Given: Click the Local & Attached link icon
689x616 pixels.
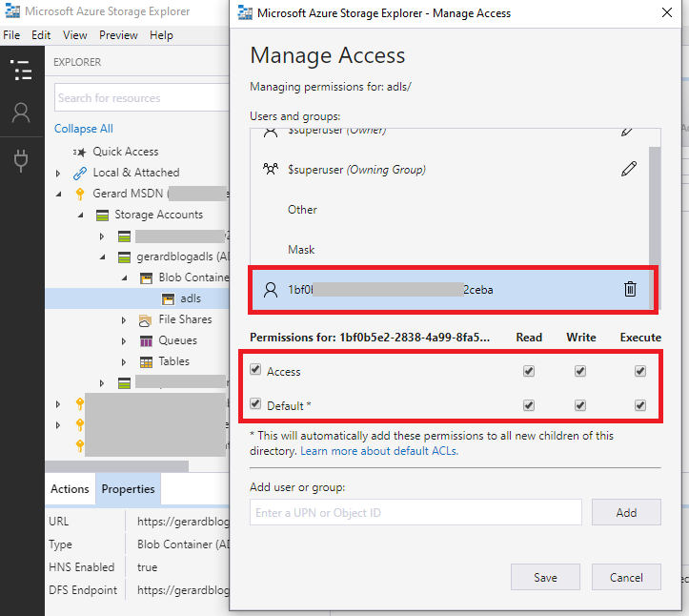Looking at the screenshot, I should pyautogui.click(x=79, y=173).
